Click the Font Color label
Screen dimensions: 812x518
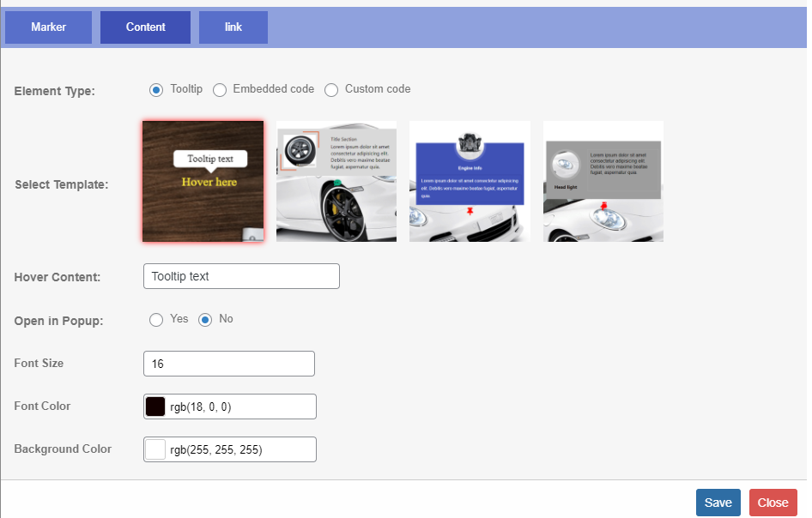(42, 407)
